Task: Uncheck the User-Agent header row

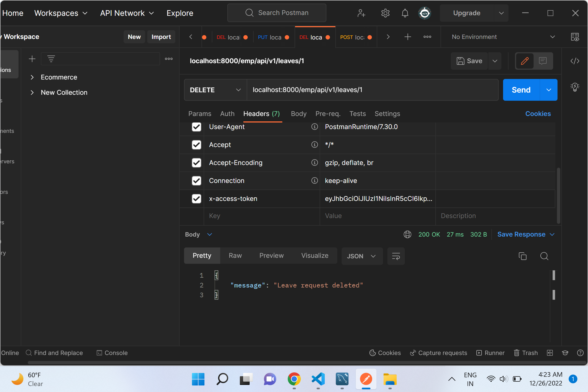Action: [196, 127]
